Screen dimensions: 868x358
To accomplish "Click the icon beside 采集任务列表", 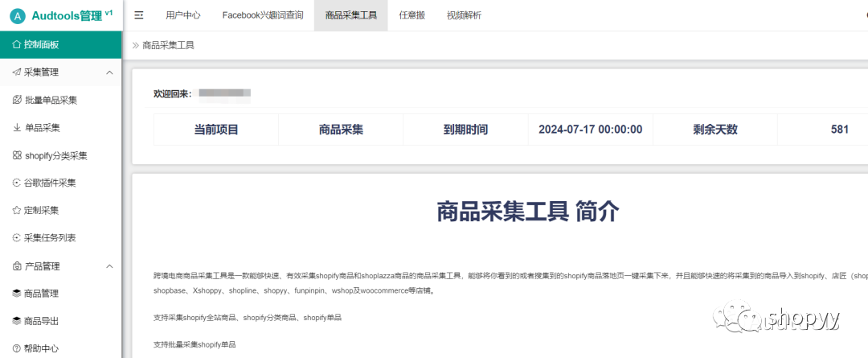I will click(17, 238).
